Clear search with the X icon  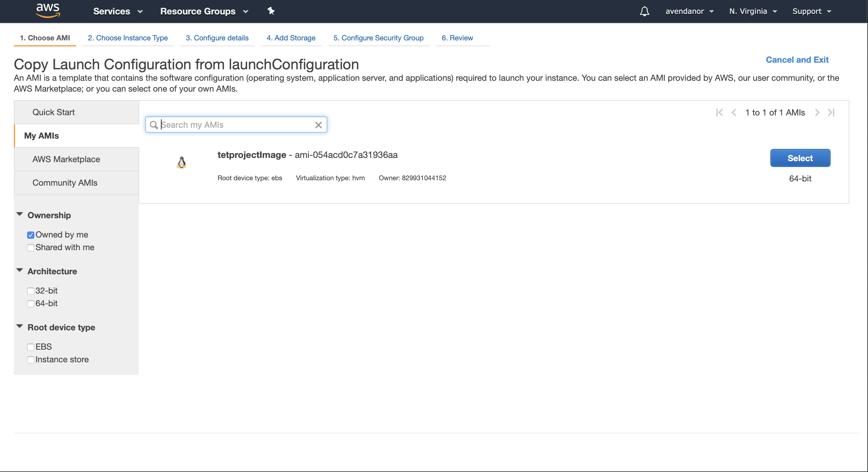(318, 125)
